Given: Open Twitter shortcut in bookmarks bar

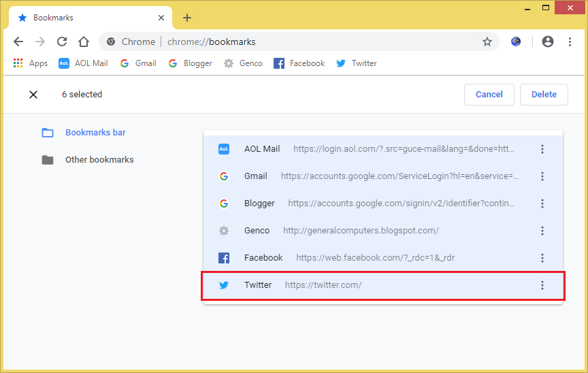Looking at the screenshot, I should pyautogui.click(x=356, y=63).
